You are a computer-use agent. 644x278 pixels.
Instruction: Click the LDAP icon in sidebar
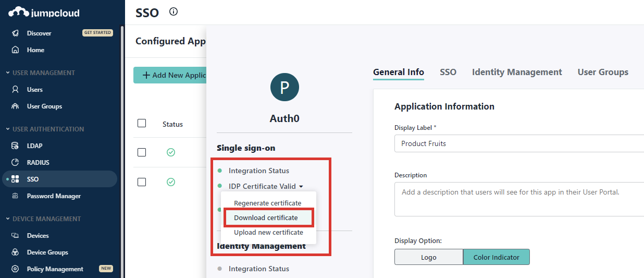(x=16, y=146)
